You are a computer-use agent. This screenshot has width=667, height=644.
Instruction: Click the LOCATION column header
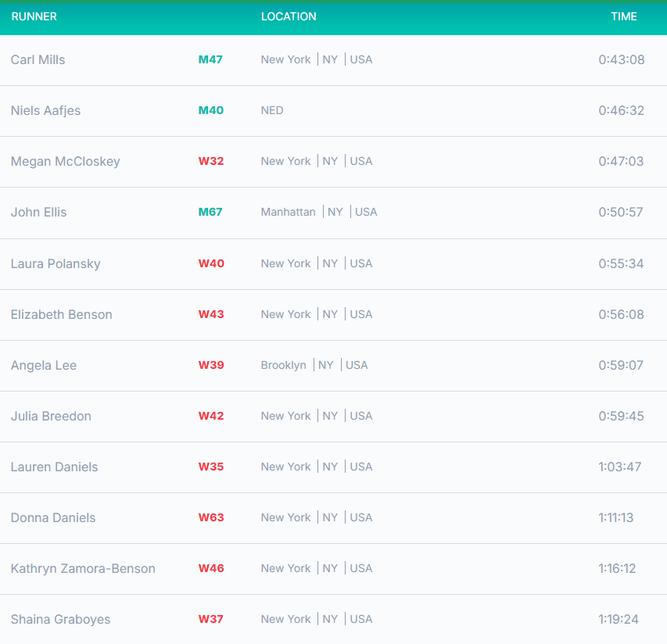tap(289, 16)
